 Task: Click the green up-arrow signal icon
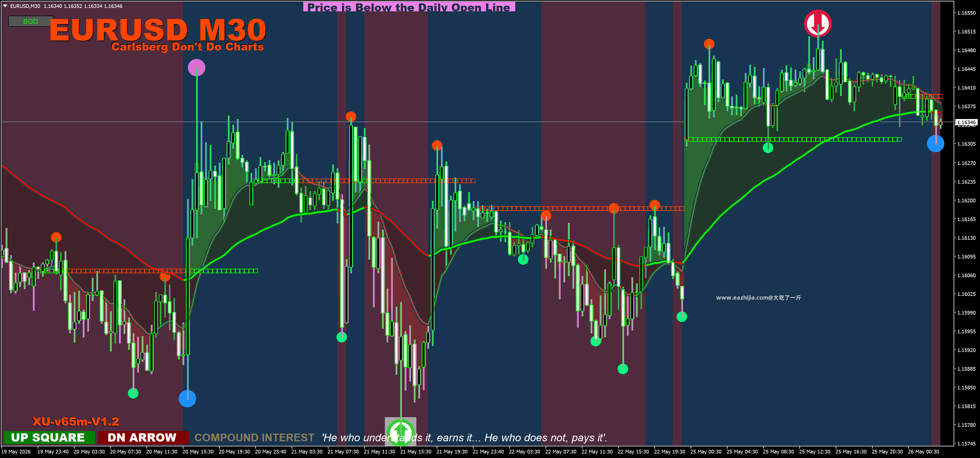(400, 431)
